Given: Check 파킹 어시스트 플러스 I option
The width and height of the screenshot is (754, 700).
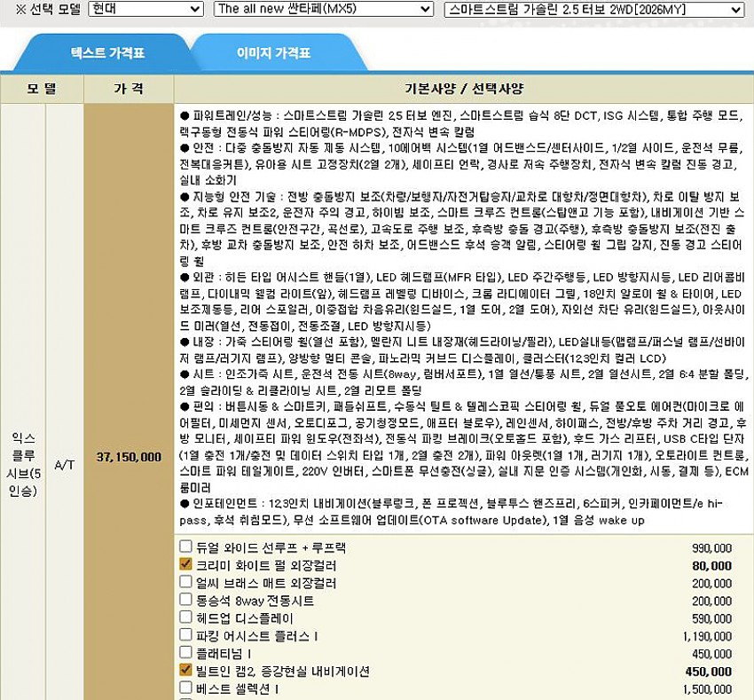Looking at the screenshot, I should (x=185, y=634).
